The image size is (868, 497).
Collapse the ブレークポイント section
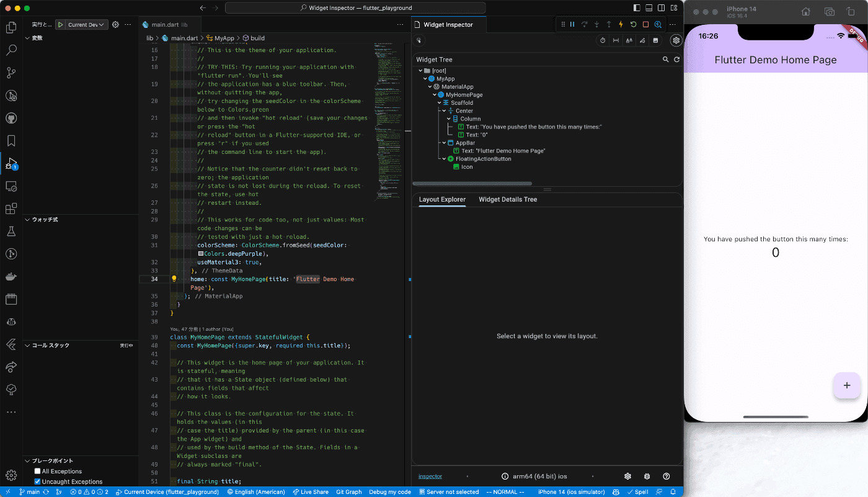tap(27, 460)
